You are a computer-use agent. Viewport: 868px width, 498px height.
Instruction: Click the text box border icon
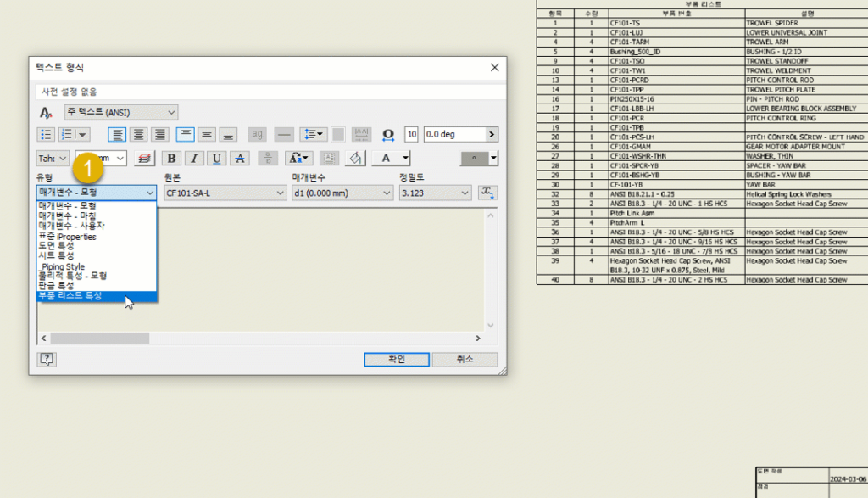pyautogui.click(x=329, y=159)
